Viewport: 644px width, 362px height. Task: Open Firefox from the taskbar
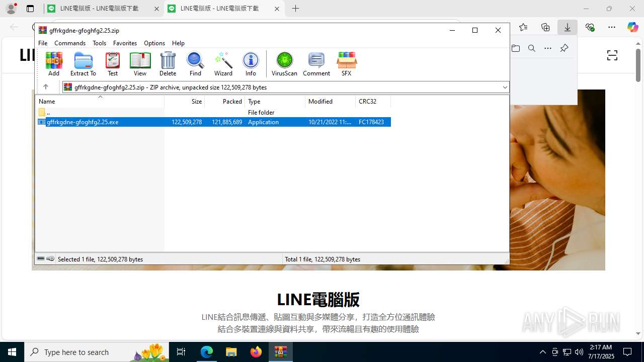click(x=256, y=352)
